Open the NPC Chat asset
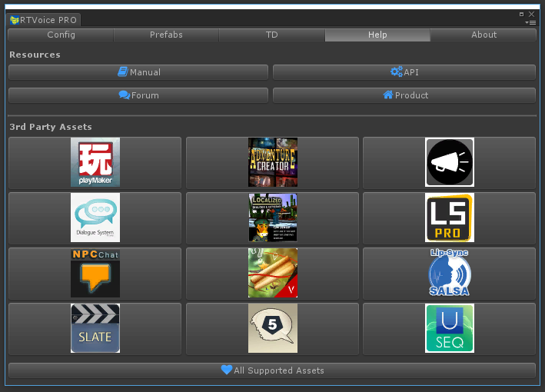 click(95, 273)
